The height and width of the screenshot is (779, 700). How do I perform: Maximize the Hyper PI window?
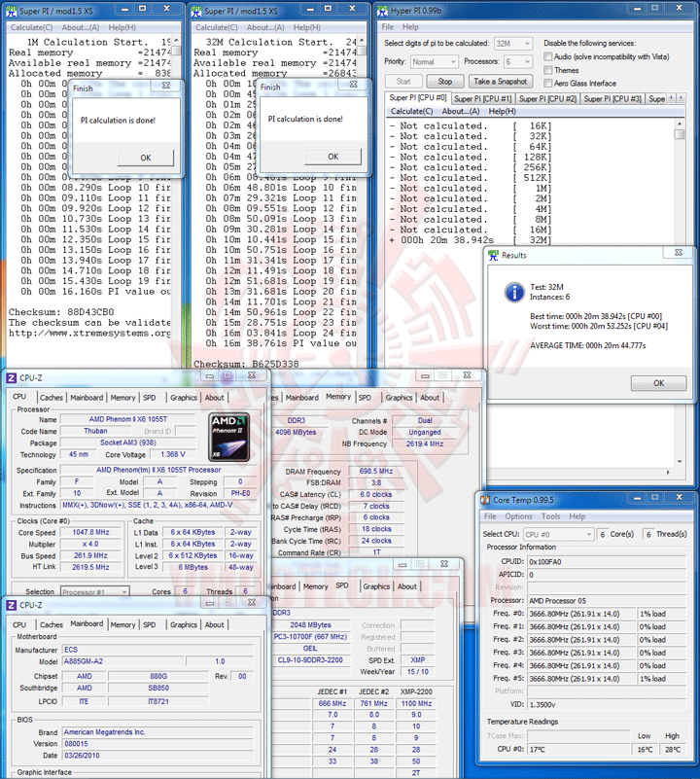point(654,8)
